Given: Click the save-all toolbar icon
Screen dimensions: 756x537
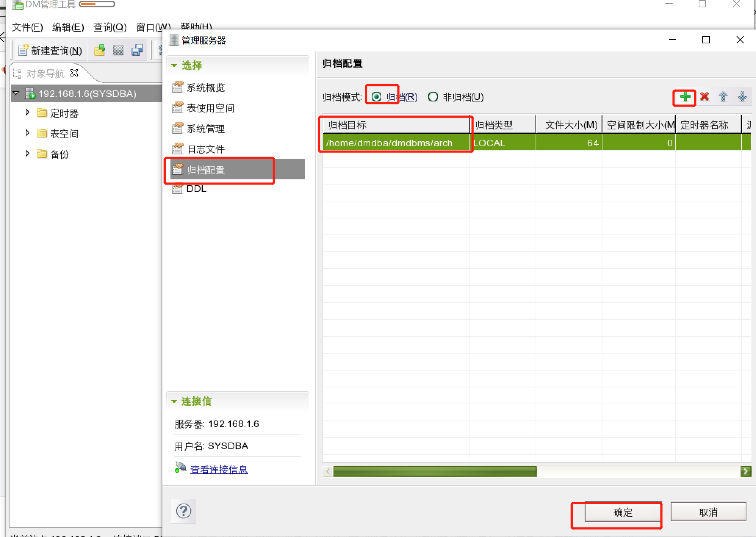Looking at the screenshot, I should click(x=137, y=50).
